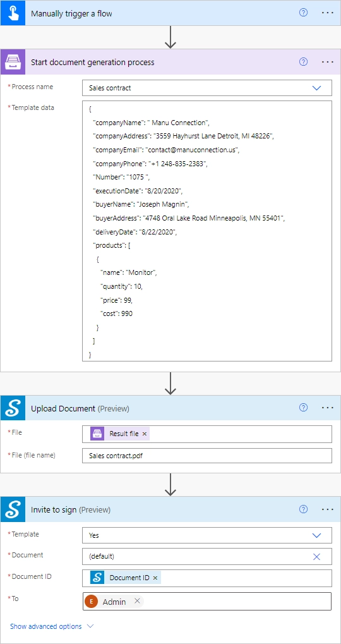Click the "executionDate" line in template data
This screenshot has height=644, width=341.
pyautogui.click(x=138, y=191)
